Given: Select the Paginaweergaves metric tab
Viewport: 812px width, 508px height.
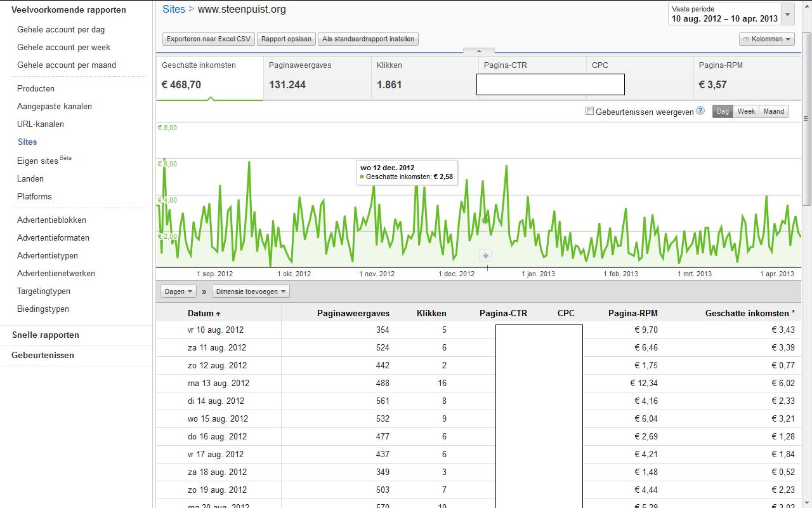Looking at the screenshot, I should point(317,78).
